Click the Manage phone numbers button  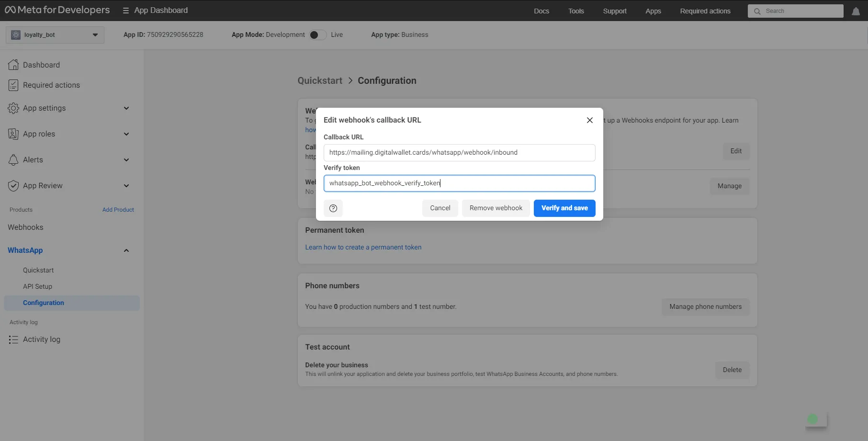click(706, 307)
